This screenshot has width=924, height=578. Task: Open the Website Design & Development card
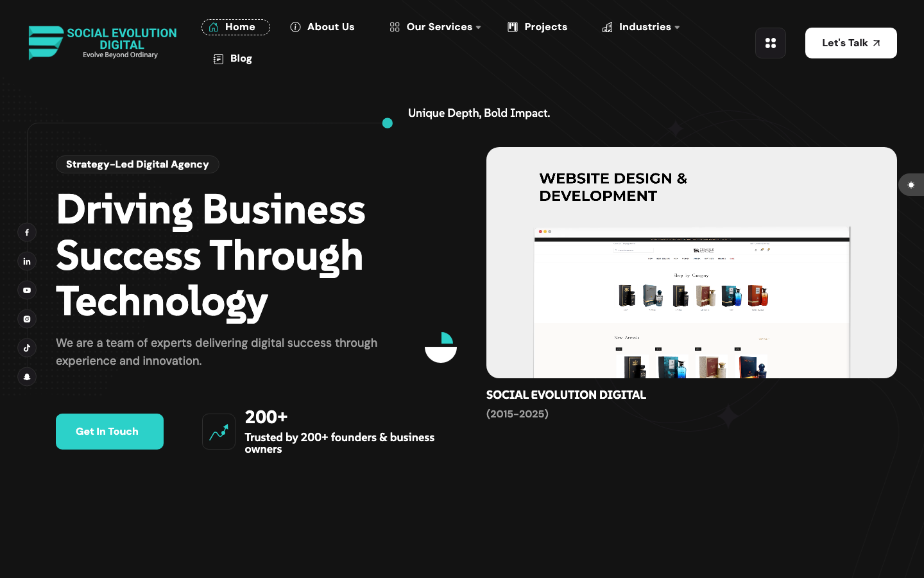tap(691, 263)
